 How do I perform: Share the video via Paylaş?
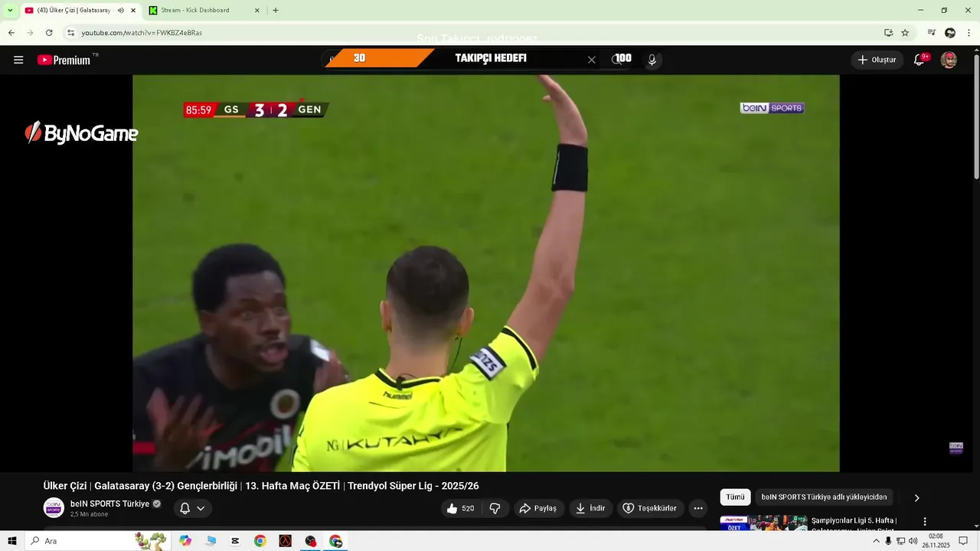538,508
